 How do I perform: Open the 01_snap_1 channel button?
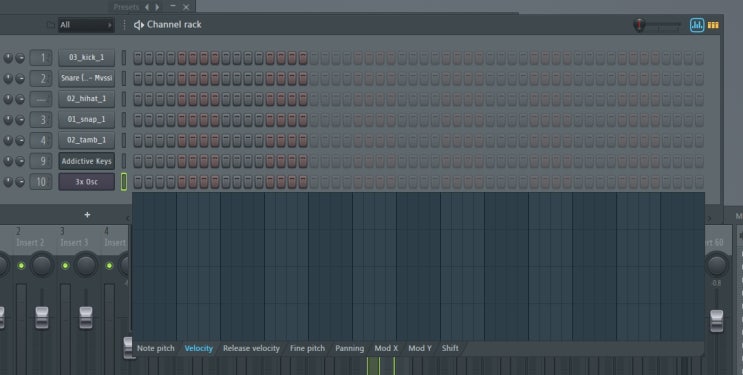pos(87,119)
